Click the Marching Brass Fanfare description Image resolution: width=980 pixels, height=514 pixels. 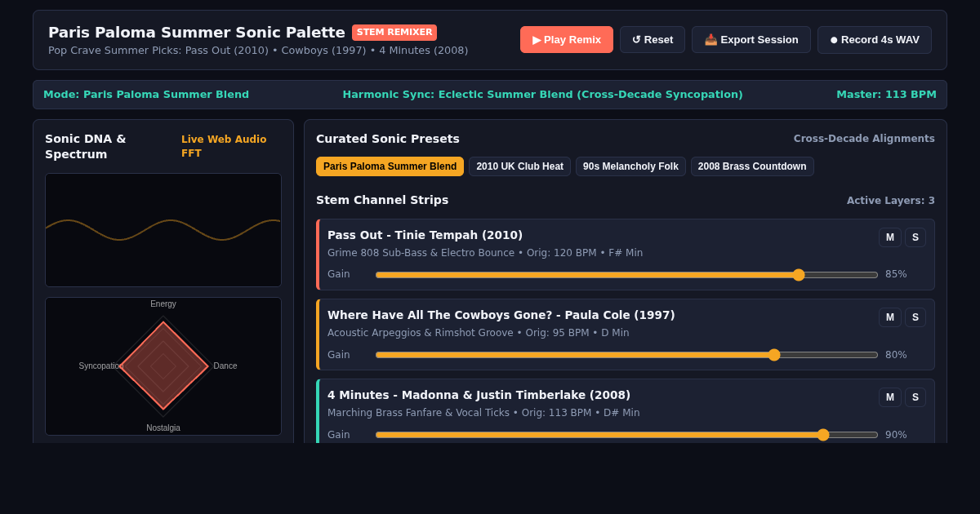tap(483, 413)
